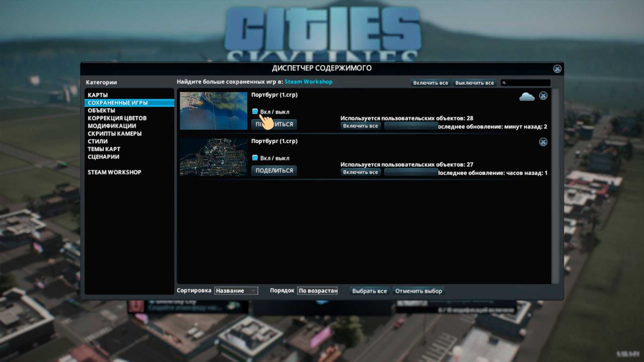Click the vertical scrollbar of saves list
Image resolution: width=644 pixels, height=362 pixels.
(x=555, y=186)
